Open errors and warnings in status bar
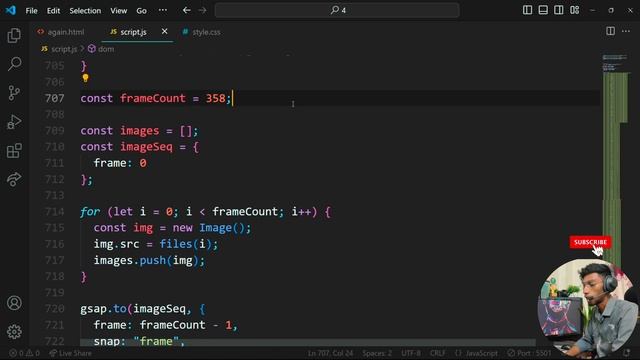 24,353
